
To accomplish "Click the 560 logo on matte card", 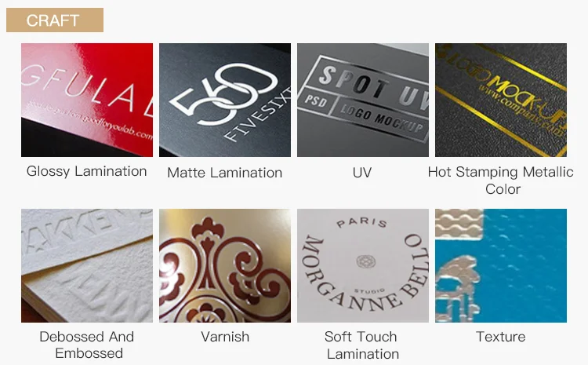I will pos(224,94).
